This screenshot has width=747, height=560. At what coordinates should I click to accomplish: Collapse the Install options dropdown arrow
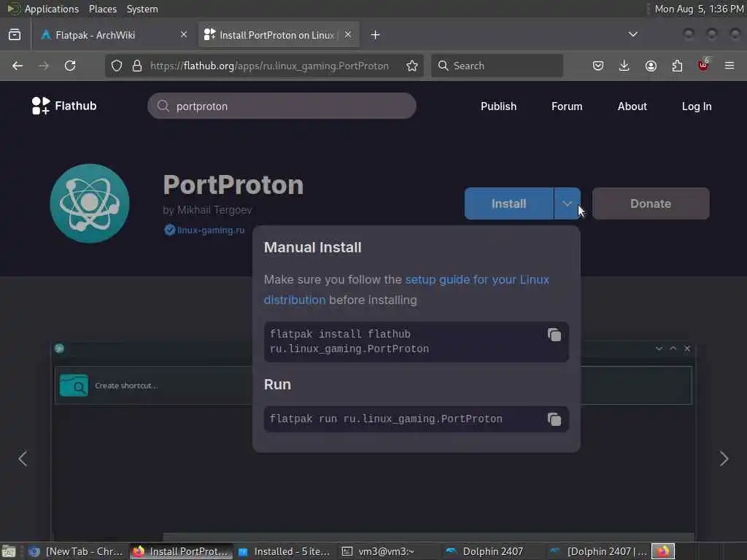567,204
